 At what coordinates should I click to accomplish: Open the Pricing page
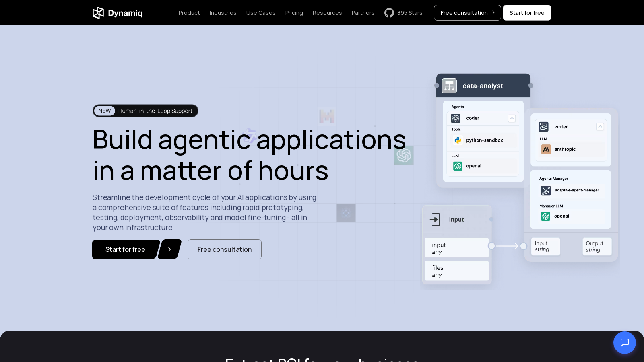pos(294,13)
